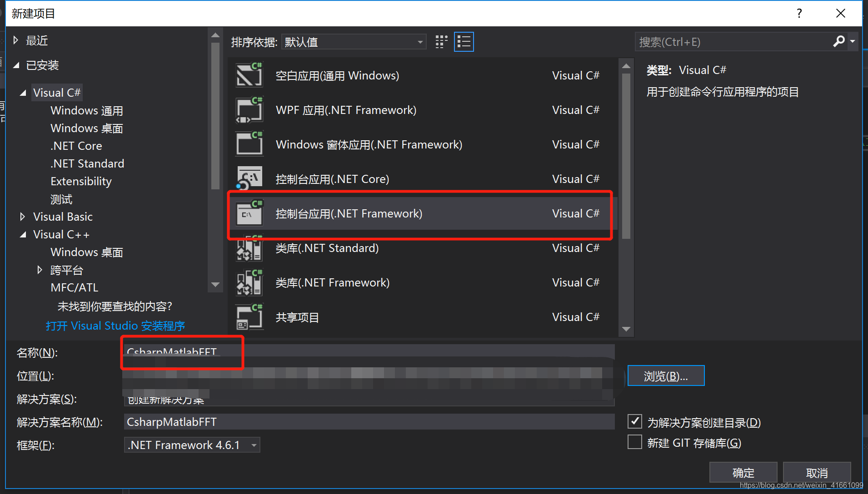
Task: Expand the Visual Basic tree node
Action: click(x=23, y=217)
